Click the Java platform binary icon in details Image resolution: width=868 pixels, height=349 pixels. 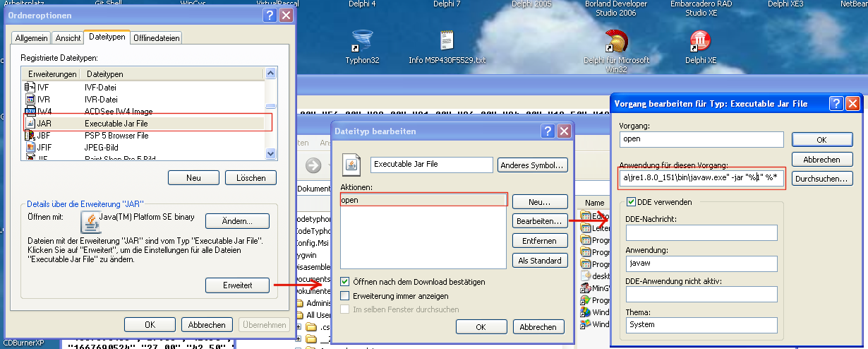click(92, 222)
